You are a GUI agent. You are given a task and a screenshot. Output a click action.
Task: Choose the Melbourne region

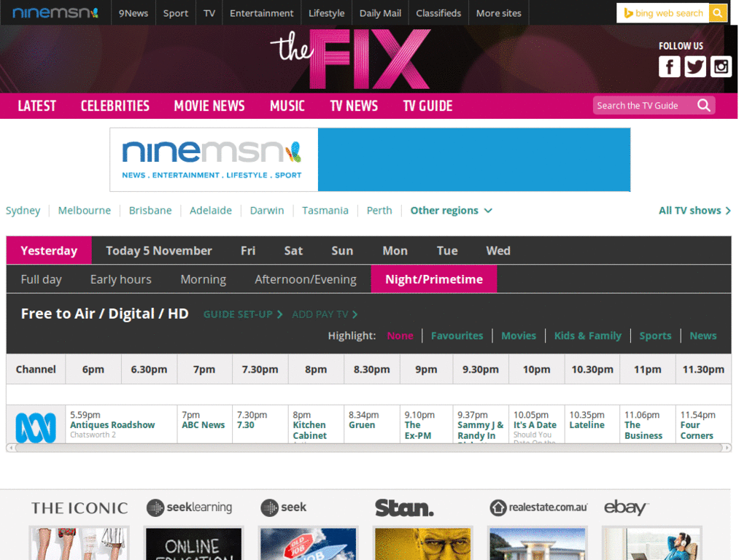click(x=85, y=211)
